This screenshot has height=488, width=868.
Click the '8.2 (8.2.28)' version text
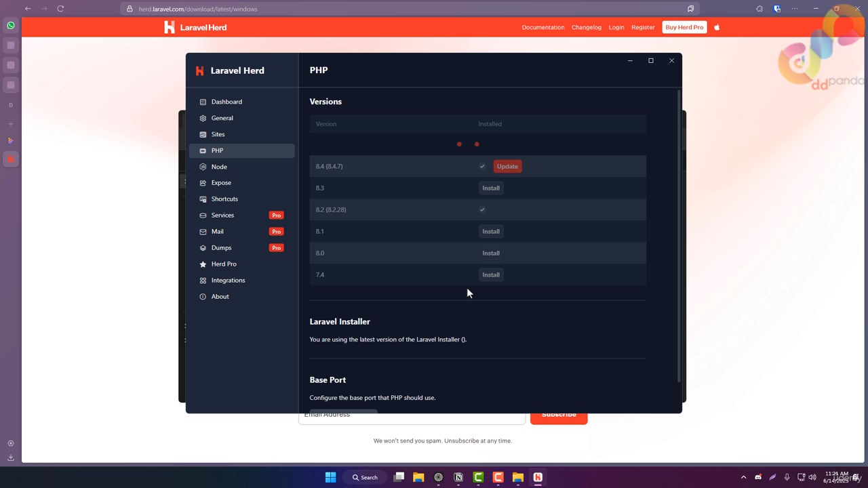pyautogui.click(x=331, y=210)
